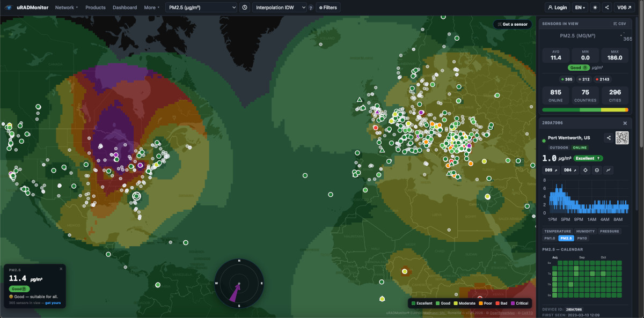This screenshot has height=318, width=644.
Task: Select the HUMIDITY chart tab
Action: (586, 231)
